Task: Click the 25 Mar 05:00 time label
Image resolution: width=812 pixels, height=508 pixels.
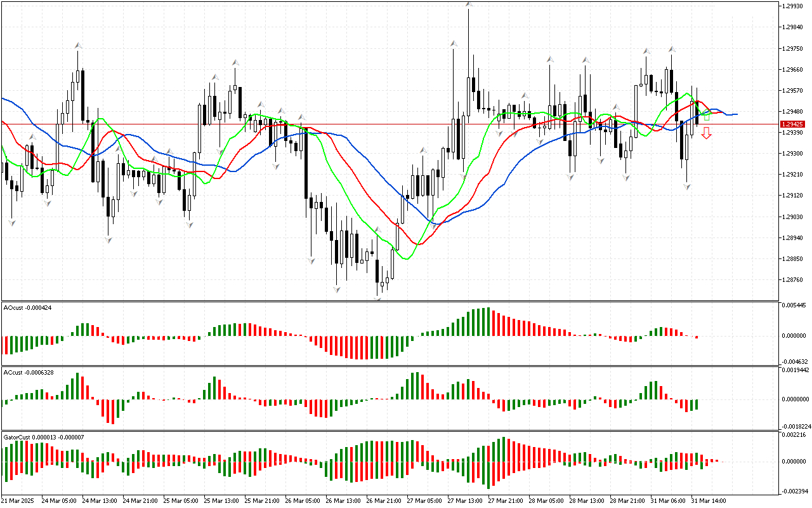Action: click(x=181, y=500)
